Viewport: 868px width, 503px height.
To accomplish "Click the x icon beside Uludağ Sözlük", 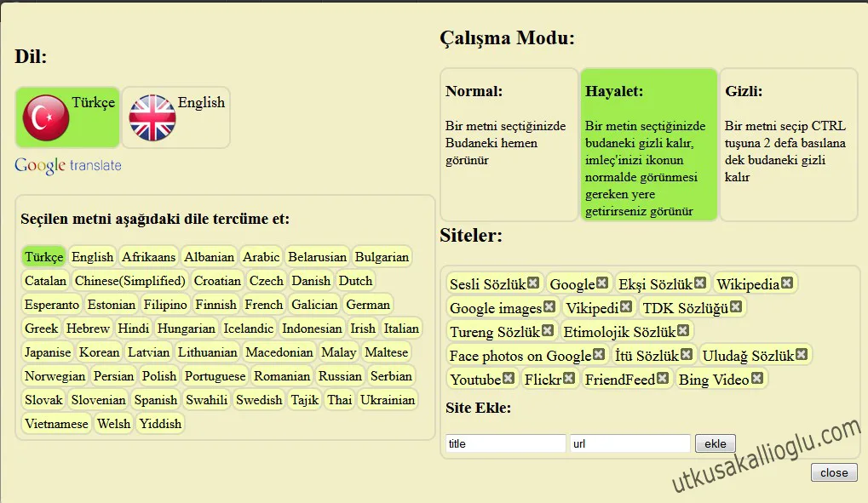I will click(x=802, y=354).
